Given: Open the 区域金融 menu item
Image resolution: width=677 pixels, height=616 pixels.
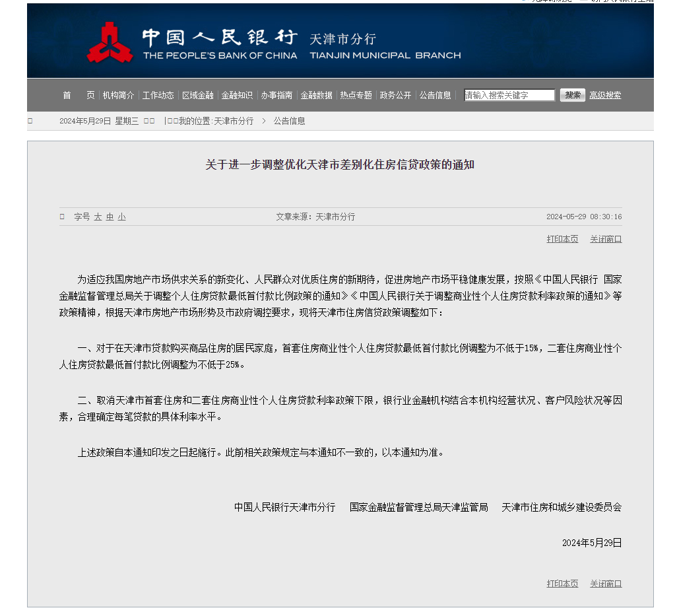Looking at the screenshot, I should [198, 95].
